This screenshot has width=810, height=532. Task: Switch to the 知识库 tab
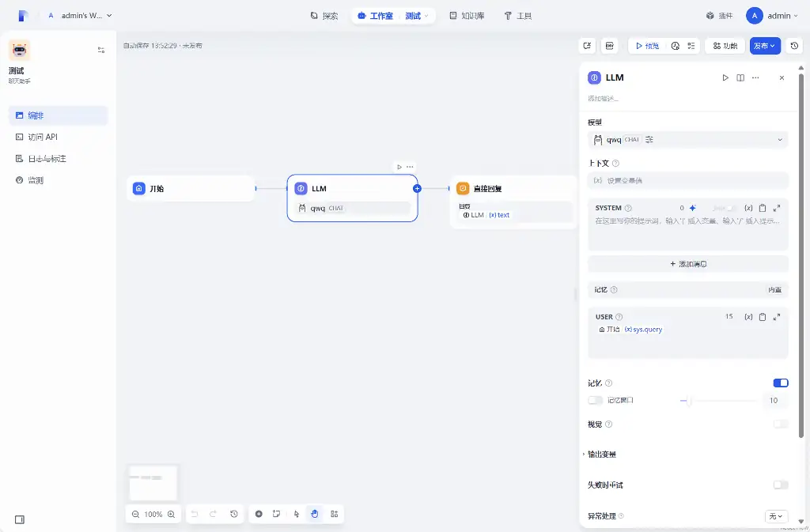[466, 16]
